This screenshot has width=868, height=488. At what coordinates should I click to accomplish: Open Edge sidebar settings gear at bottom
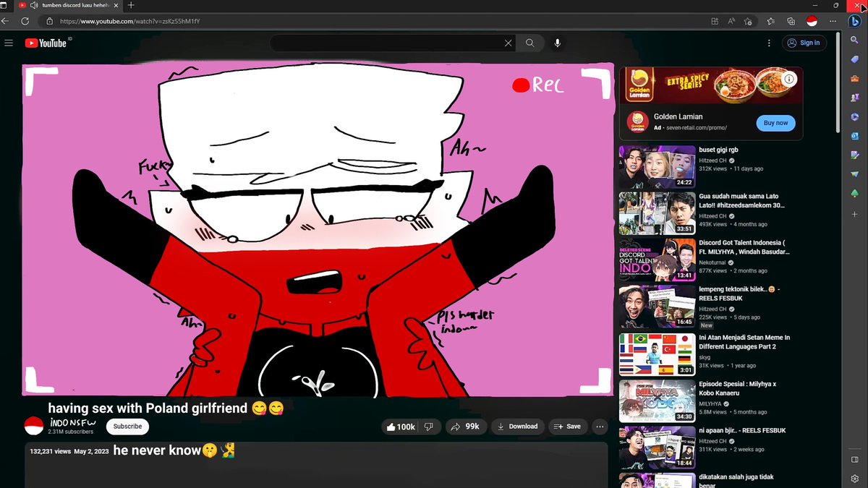pos(854,479)
